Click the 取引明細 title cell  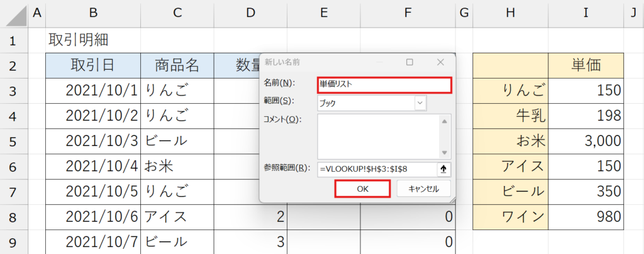tap(93, 40)
